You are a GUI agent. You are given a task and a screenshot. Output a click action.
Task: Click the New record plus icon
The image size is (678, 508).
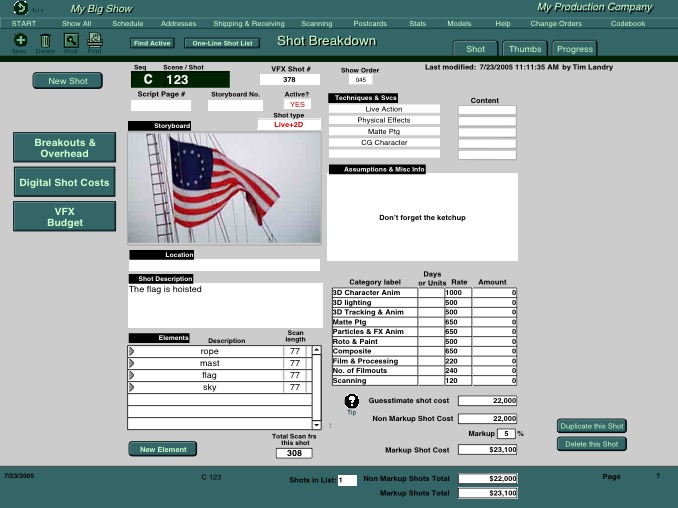tap(20, 40)
